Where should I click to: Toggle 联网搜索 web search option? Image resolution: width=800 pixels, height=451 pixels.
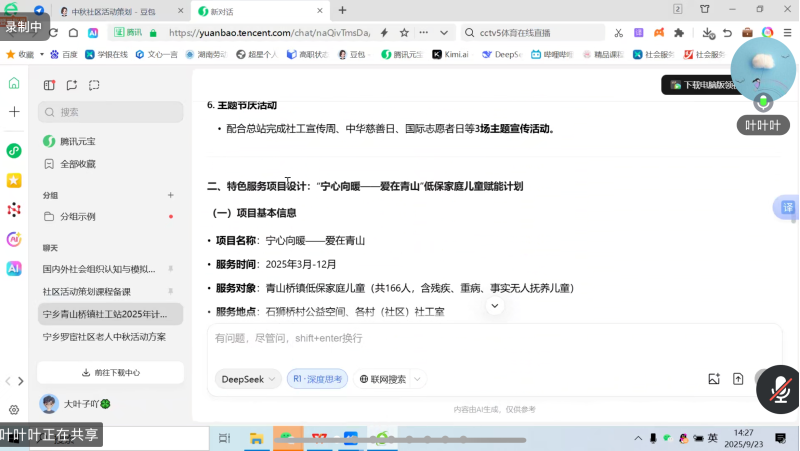tap(388, 379)
